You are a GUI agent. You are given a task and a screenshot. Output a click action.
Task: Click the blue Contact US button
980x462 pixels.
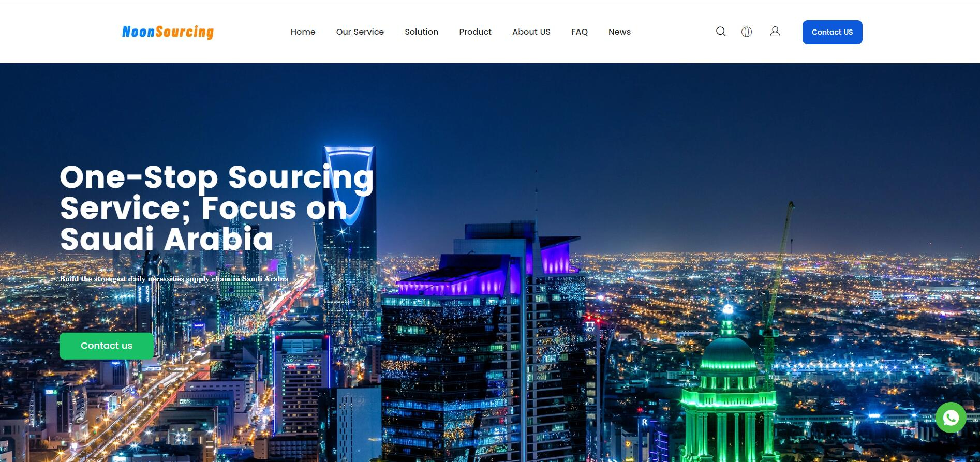point(832,32)
